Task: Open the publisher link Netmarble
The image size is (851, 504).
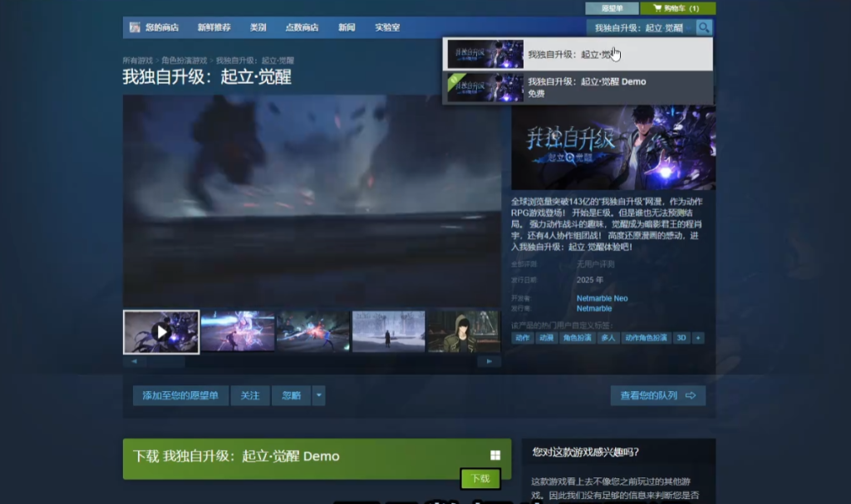Action: (x=593, y=309)
